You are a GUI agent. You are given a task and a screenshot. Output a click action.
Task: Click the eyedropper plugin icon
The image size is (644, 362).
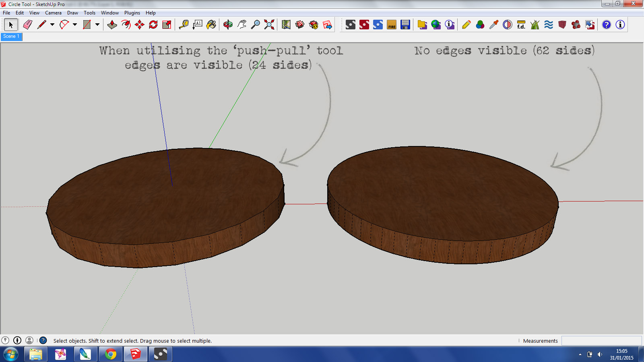click(x=493, y=25)
